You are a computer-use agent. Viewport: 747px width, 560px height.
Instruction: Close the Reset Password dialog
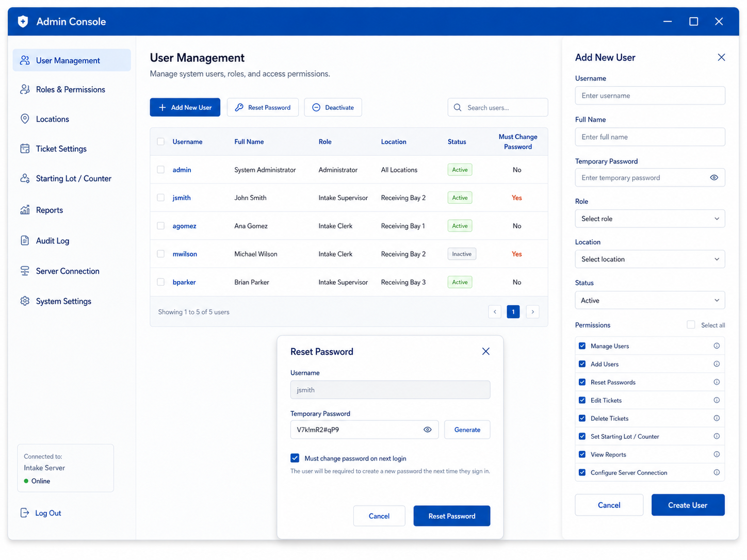[x=485, y=351]
